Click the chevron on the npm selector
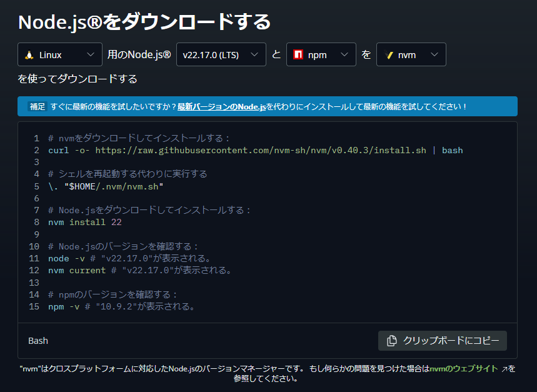Screen dimensions: 537x392 tap(346, 54)
